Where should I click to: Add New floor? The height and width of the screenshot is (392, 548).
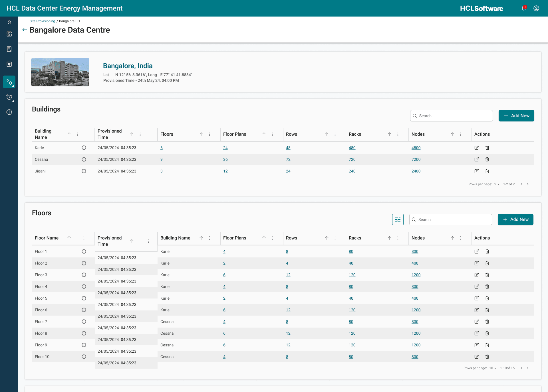click(x=515, y=220)
